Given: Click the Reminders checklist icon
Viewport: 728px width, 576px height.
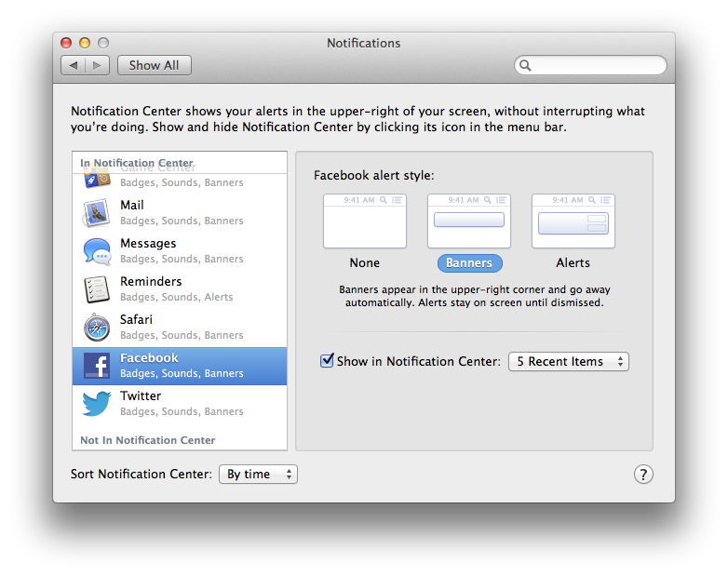Looking at the screenshot, I should click(97, 289).
